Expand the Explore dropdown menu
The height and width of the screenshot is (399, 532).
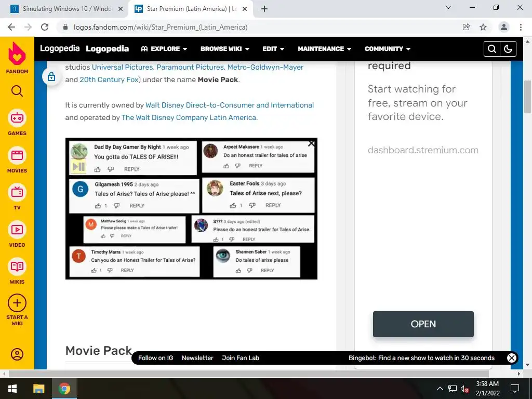pos(164,49)
